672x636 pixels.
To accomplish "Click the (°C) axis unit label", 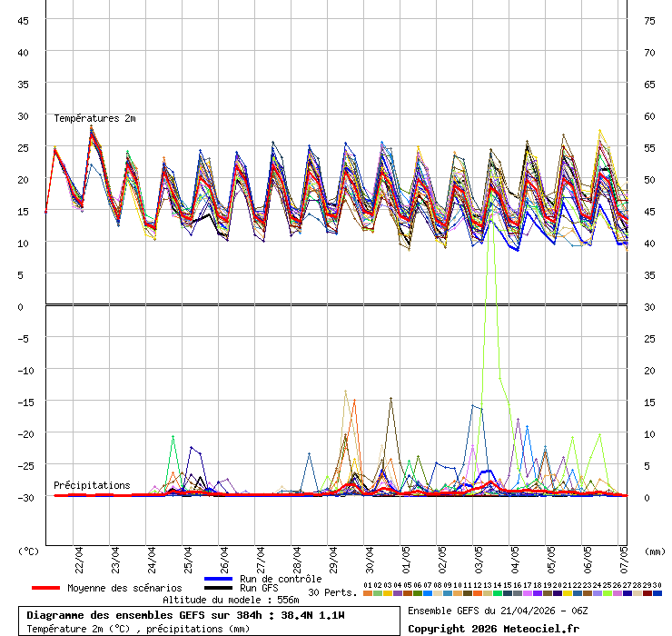I will coord(28,551).
